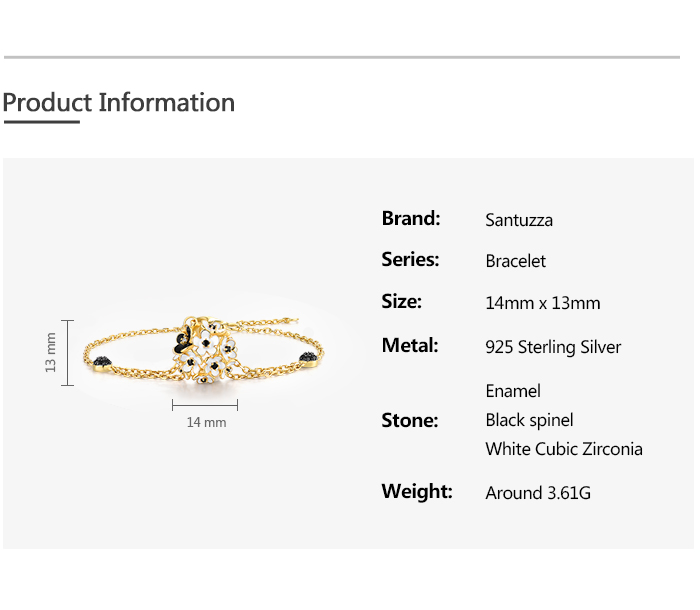Click the Size label

(x=401, y=302)
